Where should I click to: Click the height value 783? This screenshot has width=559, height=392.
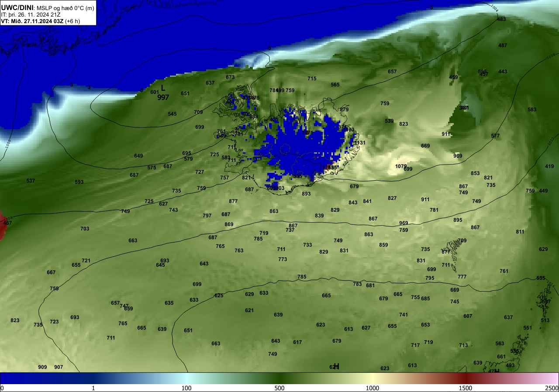click(x=357, y=284)
